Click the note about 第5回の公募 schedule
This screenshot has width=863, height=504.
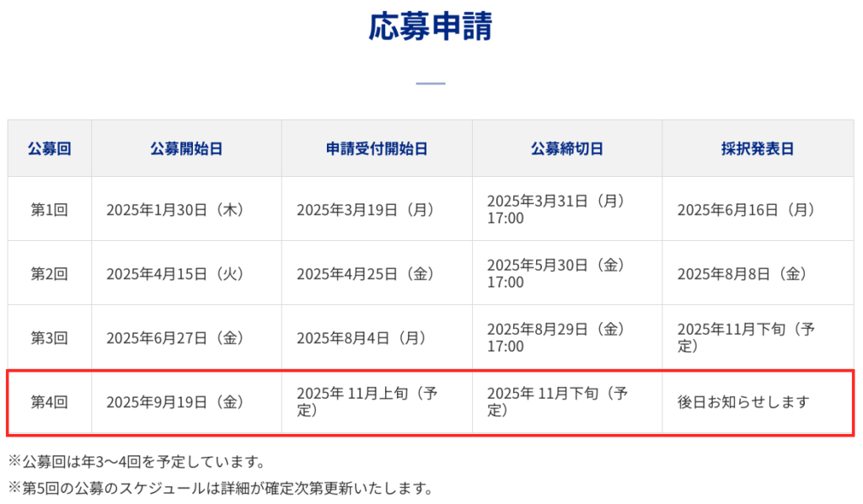click(220, 488)
